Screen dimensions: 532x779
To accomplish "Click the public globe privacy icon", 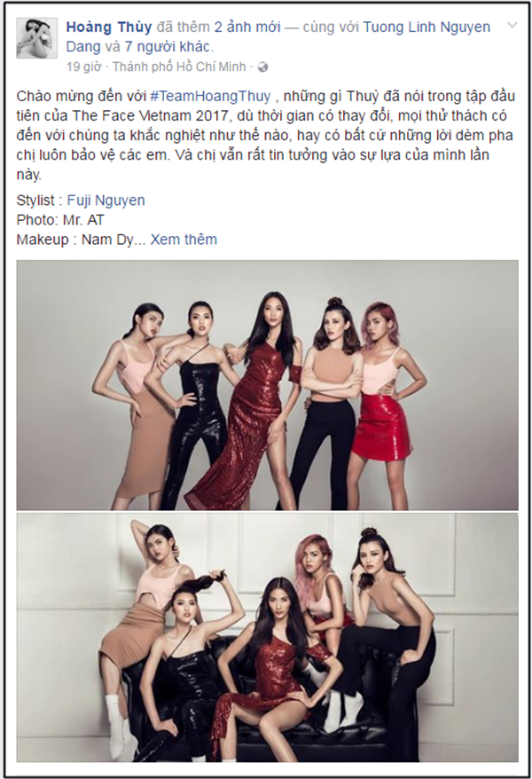I will [263, 67].
